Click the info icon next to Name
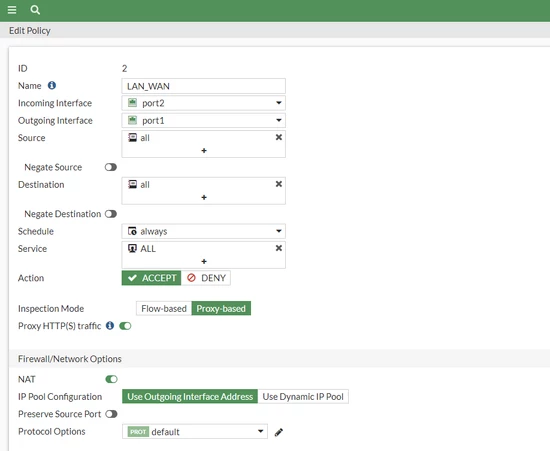Image resolution: width=550 pixels, height=451 pixels. coord(52,85)
